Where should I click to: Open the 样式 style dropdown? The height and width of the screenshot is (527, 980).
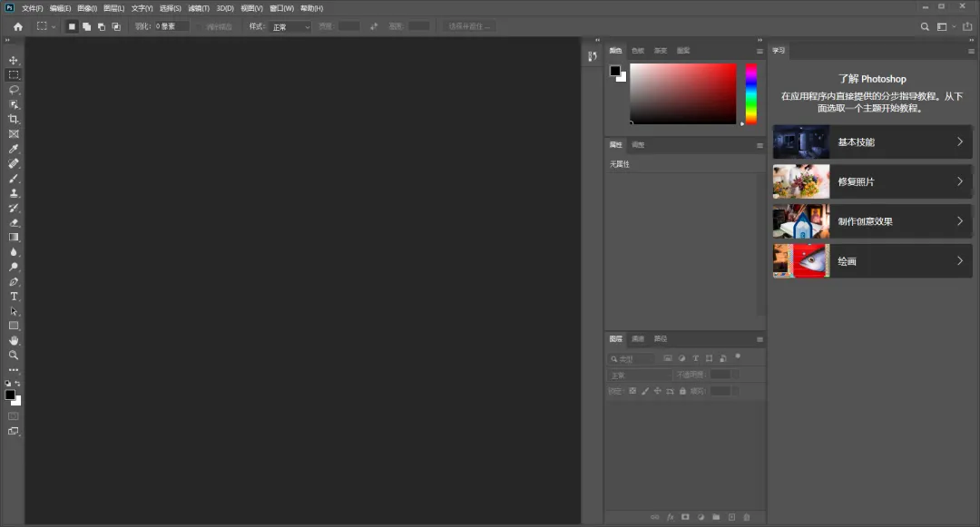tap(290, 27)
